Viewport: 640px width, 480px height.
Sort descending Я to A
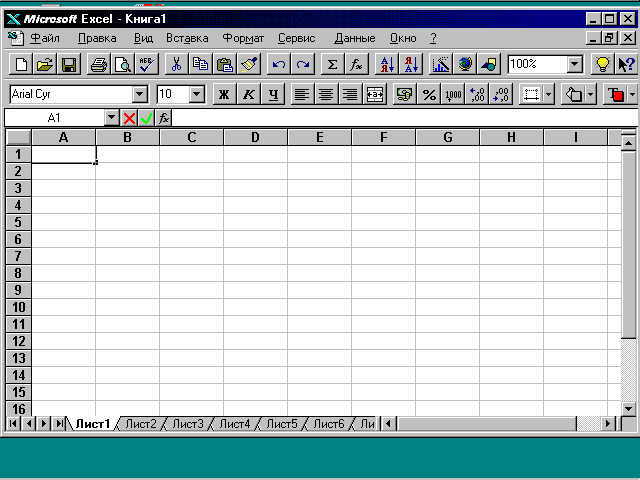pyautogui.click(x=411, y=64)
